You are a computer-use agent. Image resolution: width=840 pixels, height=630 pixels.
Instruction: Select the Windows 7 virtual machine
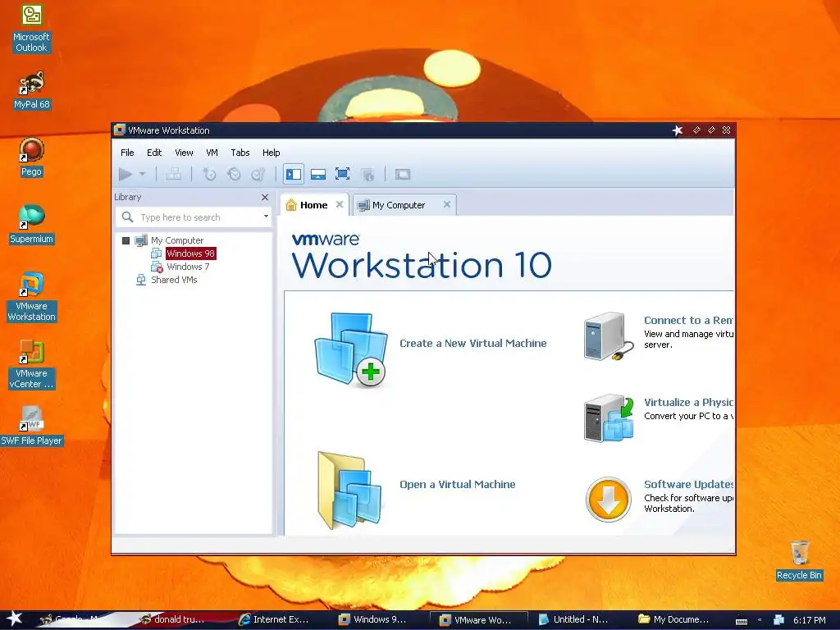pos(188,267)
